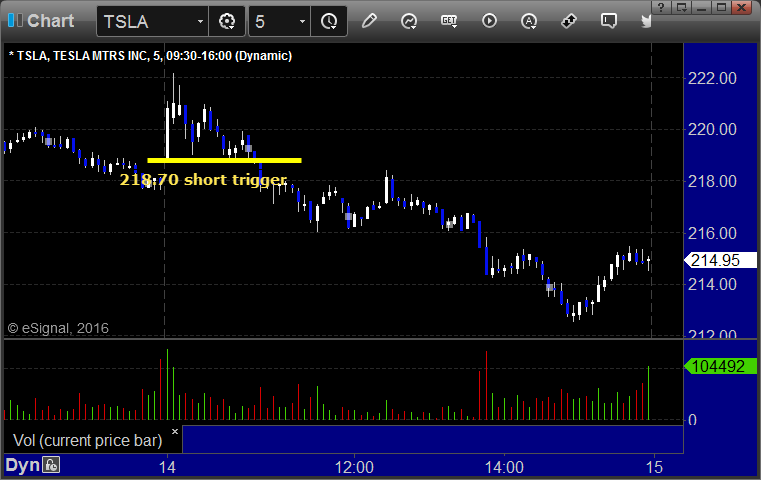
Task: Click the Dyn lock icon
Action: [x=50, y=465]
